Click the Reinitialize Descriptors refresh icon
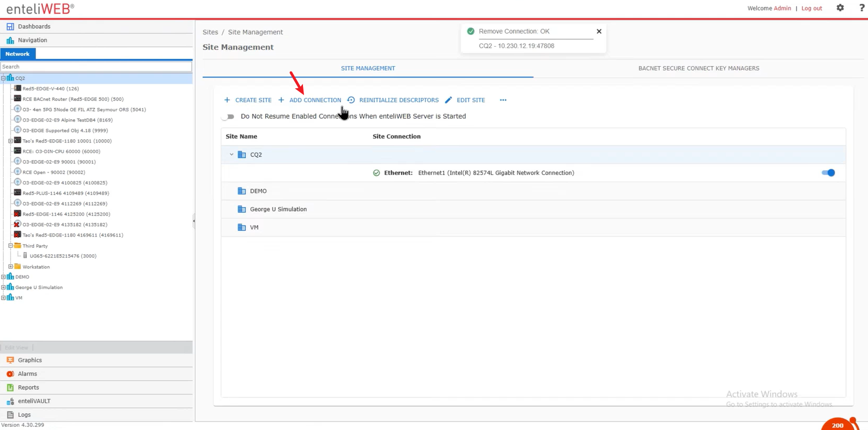Image resolution: width=868 pixels, height=430 pixels. point(351,100)
